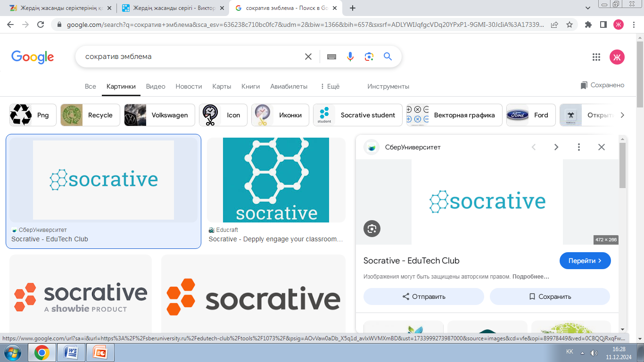Open the Chrome extensions puzzle icon
644x362 pixels.
pos(588,25)
